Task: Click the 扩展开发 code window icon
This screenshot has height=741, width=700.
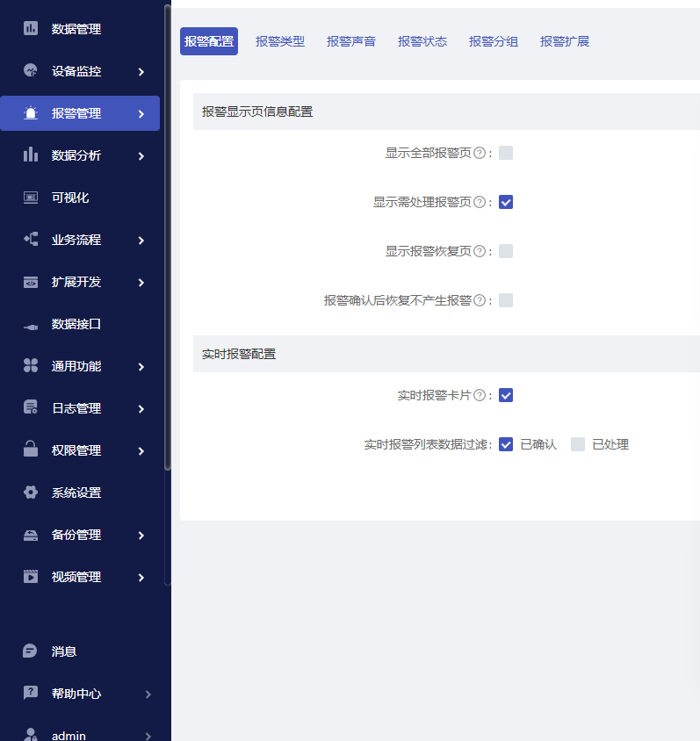Action: pos(31,282)
